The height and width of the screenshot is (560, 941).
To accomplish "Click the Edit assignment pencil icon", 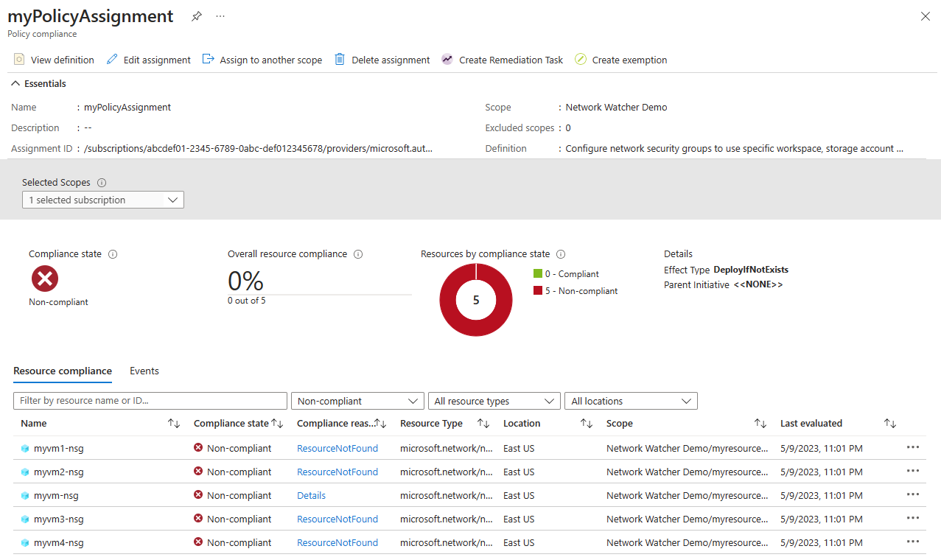I will tap(112, 60).
